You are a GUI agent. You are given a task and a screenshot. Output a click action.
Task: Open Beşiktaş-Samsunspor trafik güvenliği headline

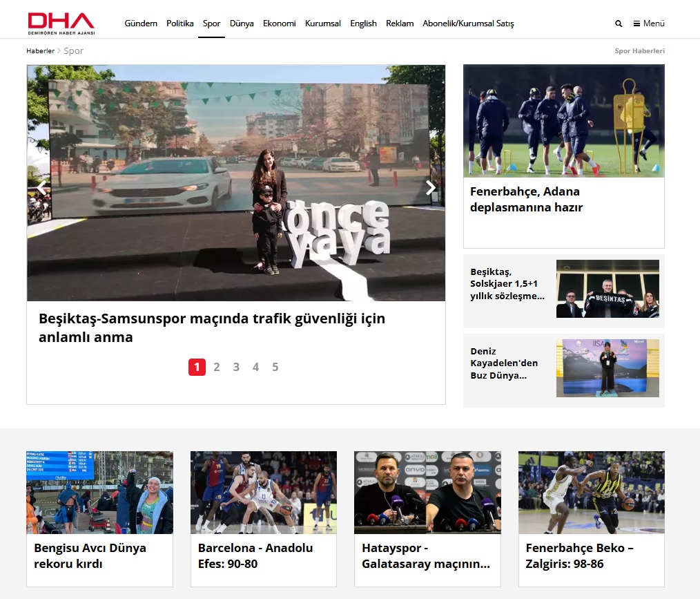click(212, 327)
